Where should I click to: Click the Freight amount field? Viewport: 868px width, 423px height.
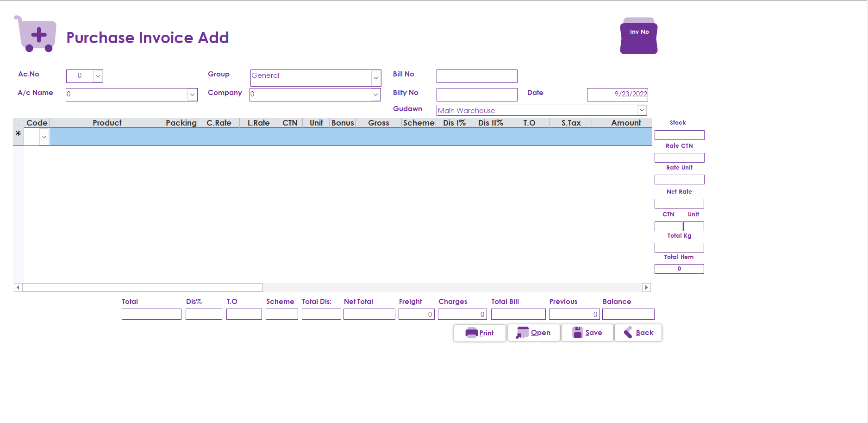[416, 315]
